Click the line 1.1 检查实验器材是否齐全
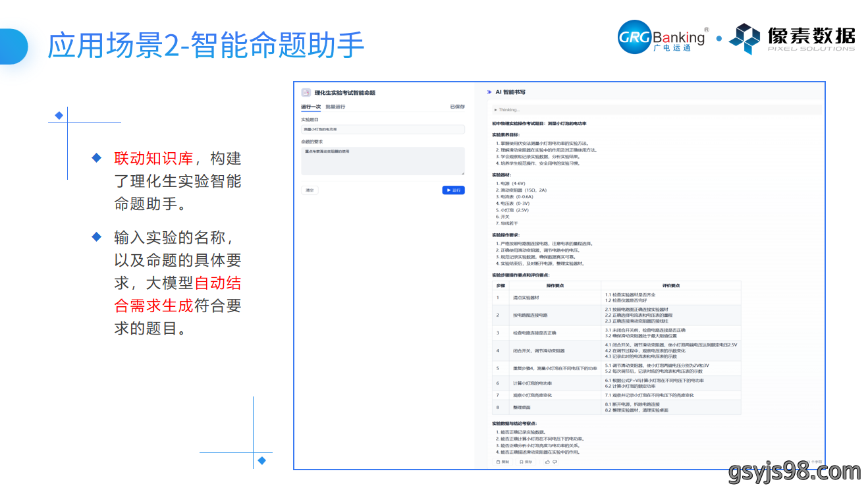 (x=630, y=294)
